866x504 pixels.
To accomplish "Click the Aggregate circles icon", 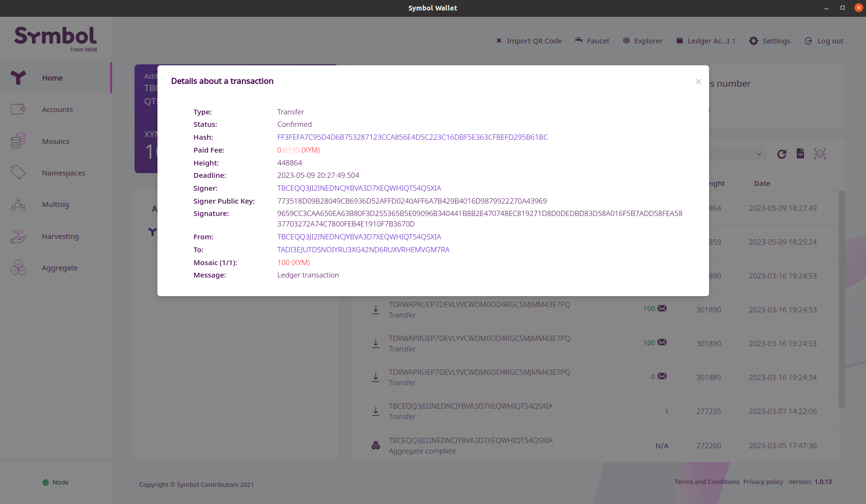I will point(18,267).
